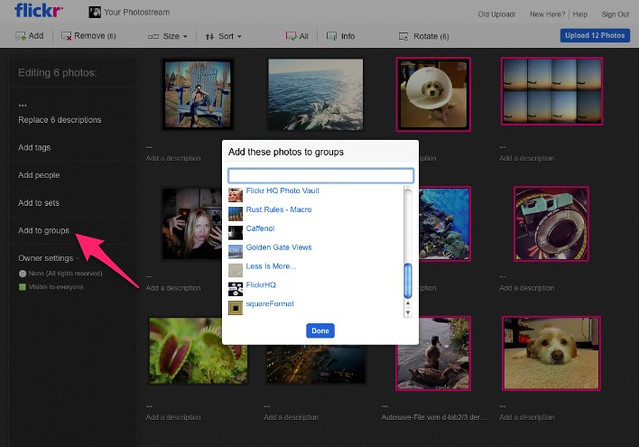This screenshot has height=447, width=639.
Task: Click the Upload 12 Photos button
Action: (594, 36)
